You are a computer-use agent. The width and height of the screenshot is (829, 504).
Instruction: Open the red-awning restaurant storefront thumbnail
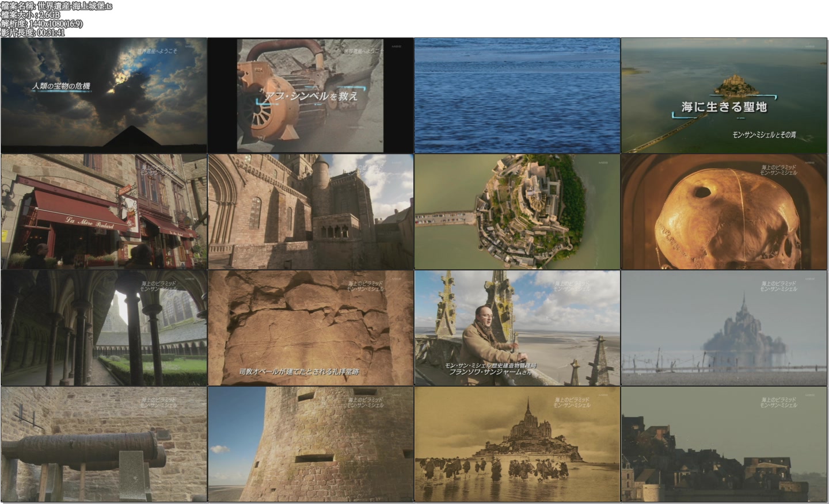tap(104, 211)
